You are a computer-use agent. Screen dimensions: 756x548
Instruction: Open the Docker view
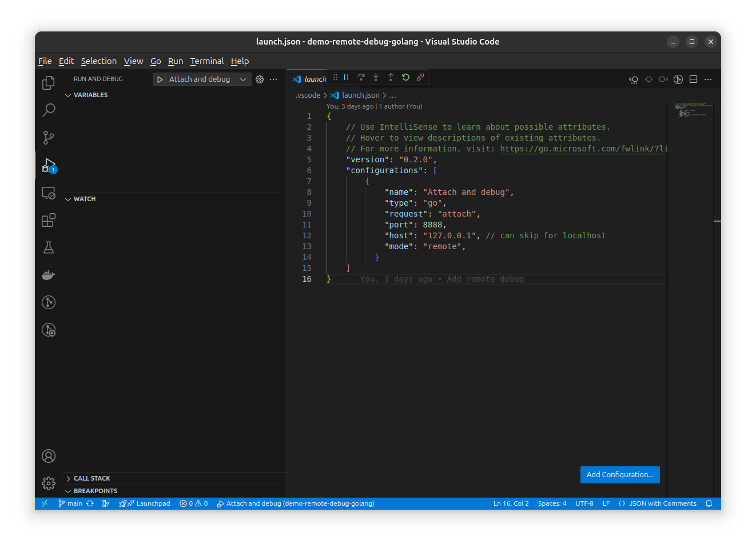(49, 275)
